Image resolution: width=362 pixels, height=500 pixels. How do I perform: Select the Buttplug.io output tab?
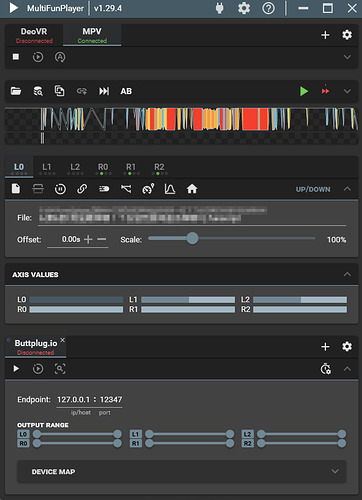(x=35, y=347)
